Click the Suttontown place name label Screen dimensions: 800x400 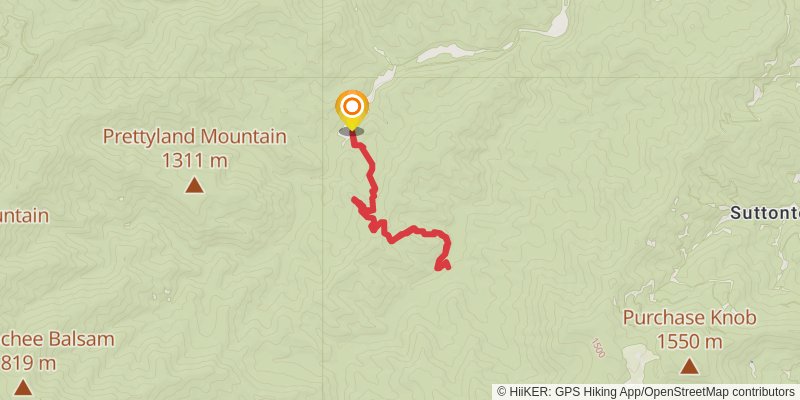765,213
